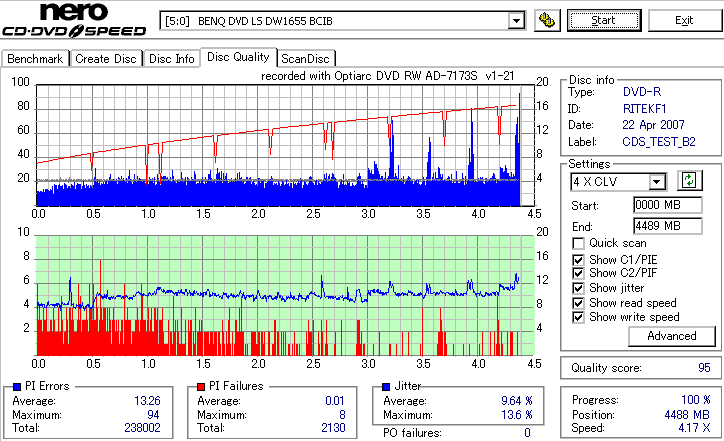Click the Exit button

[x=684, y=20]
